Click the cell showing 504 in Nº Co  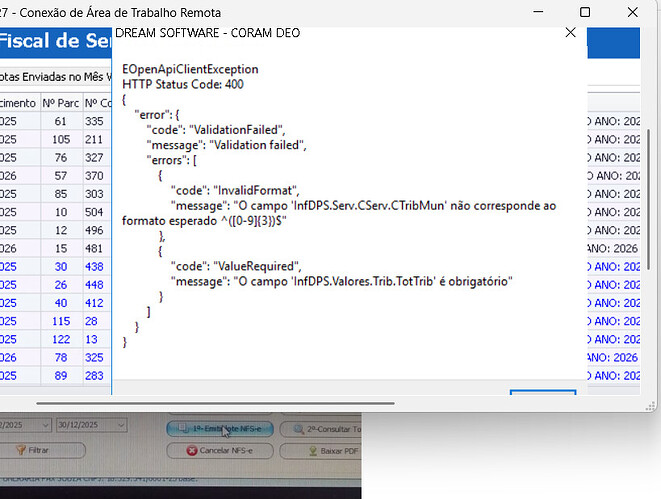pyautogui.click(x=95, y=212)
